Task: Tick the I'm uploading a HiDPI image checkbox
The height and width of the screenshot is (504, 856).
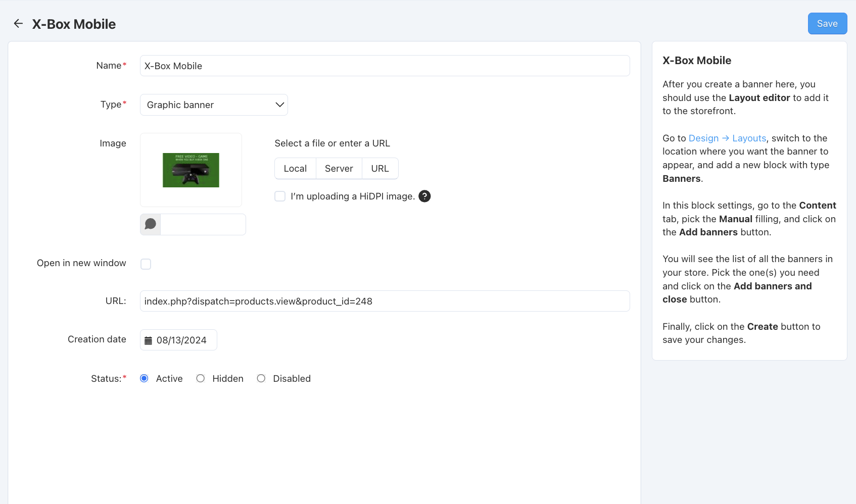Action: click(x=280, y=196)
